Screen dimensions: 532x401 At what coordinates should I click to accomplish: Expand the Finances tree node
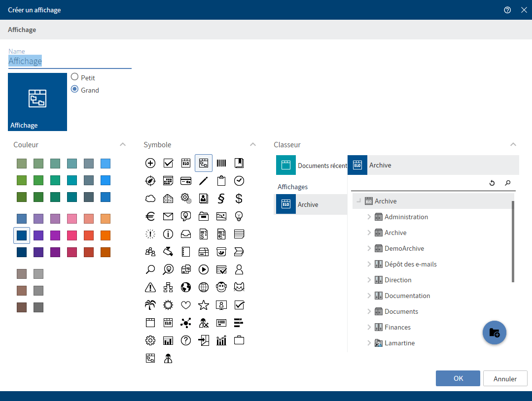coord(369,327)
